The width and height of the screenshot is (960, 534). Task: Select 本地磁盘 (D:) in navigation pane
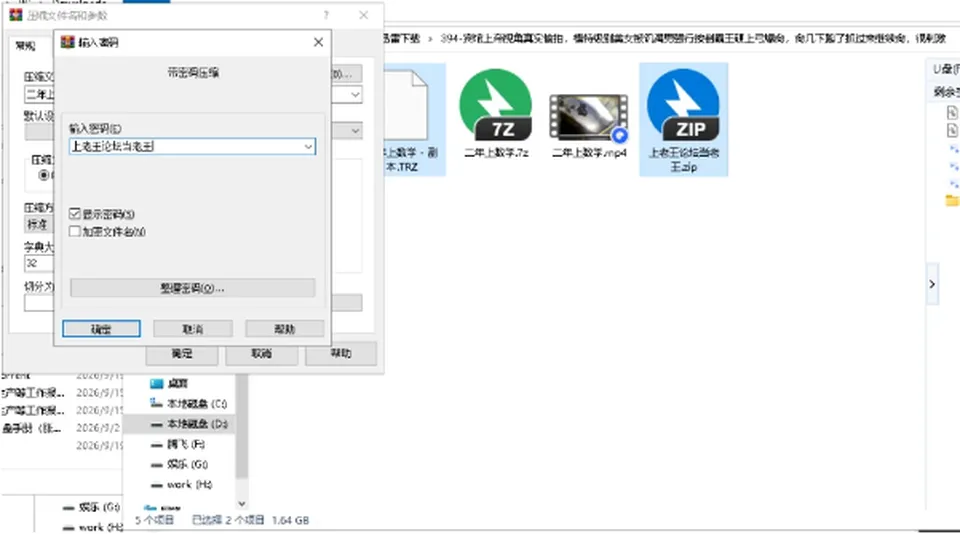coord(189,424)
